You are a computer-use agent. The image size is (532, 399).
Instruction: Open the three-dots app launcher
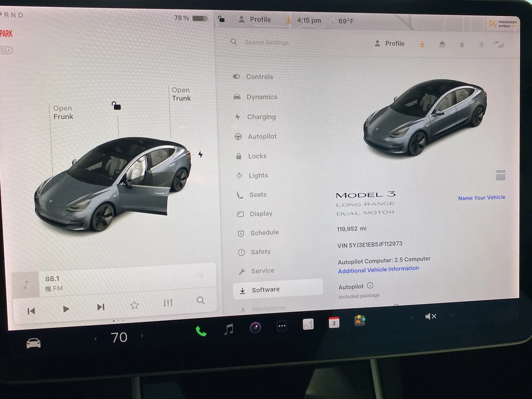coord(282,326)
